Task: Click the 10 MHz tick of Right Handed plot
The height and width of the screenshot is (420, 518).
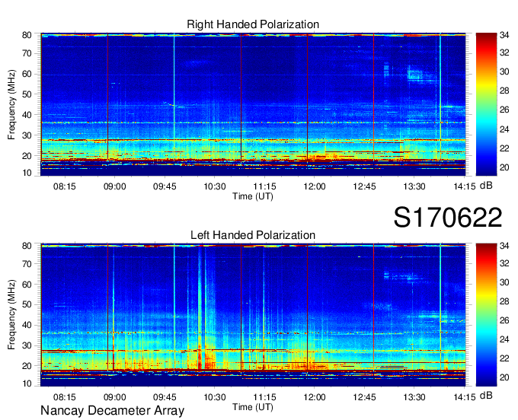Action: (x=27, y=173)
